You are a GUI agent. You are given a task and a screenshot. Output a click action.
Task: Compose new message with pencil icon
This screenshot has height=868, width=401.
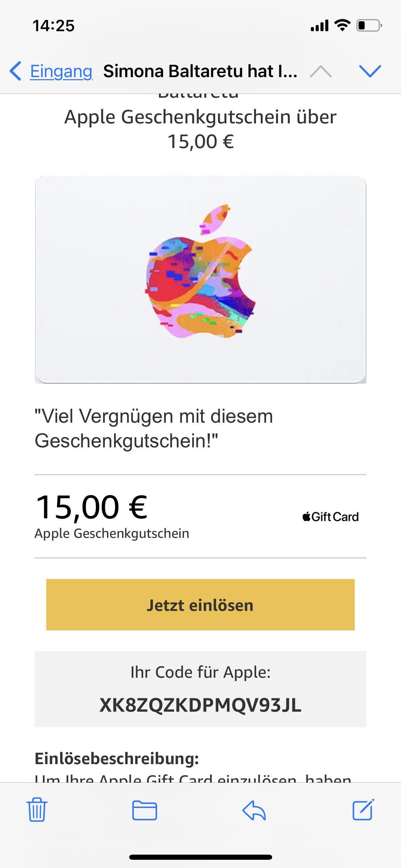363,809
